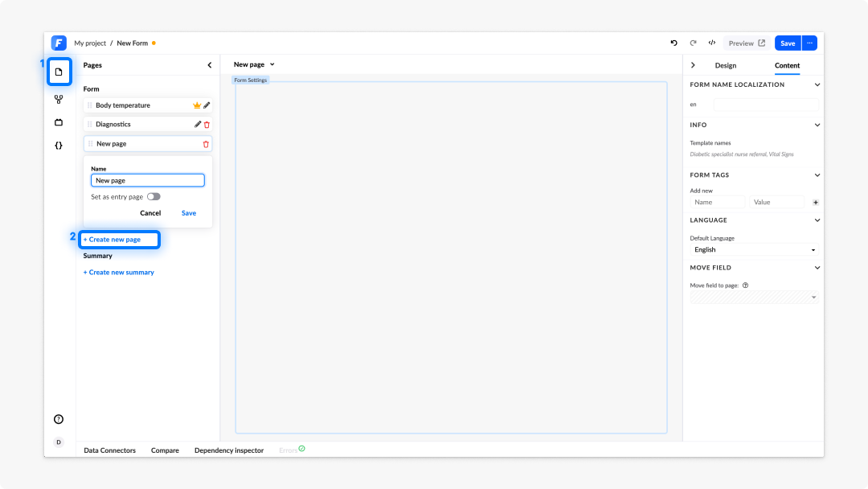Add form tag with plus icon
The height and width of the screenshot is (489, 868).
[x=816, y=202]
